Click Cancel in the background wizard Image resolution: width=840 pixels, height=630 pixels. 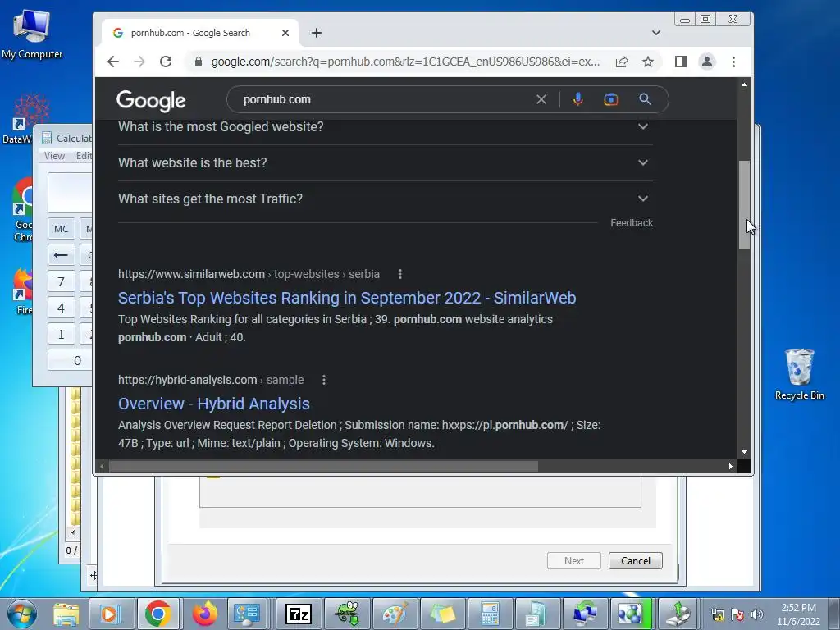pos(636,561)
